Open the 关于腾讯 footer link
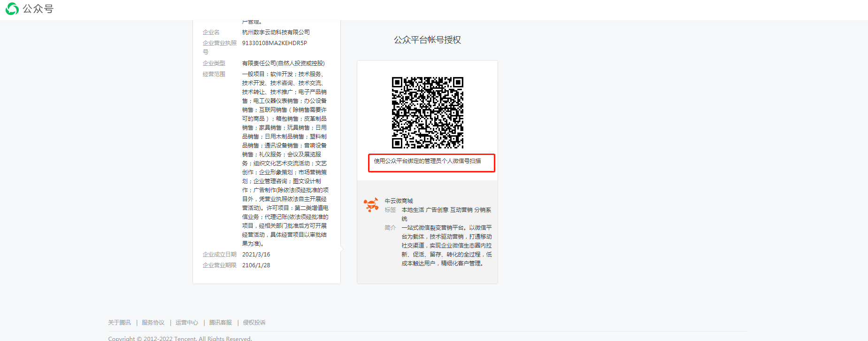This screenshot has height=341, width=868. pyautogui.click(x=120, y=323)
